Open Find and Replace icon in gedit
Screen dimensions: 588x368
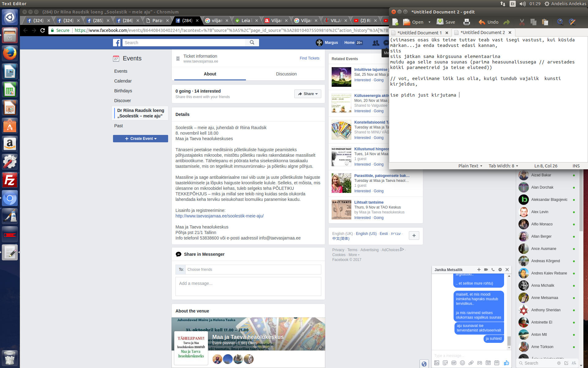tap(572, 22)
